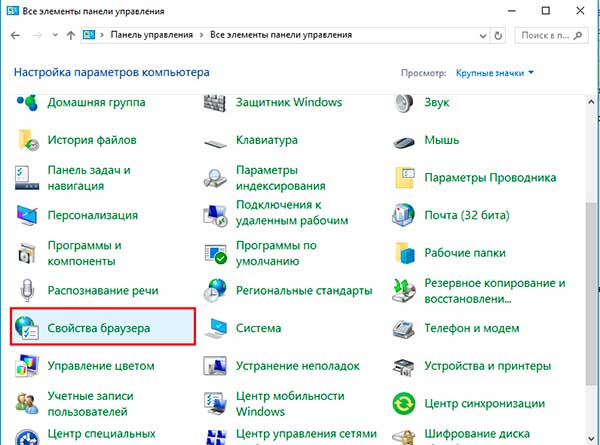
Task: Open the Программы по умолчанию icon
Action: pyautogui.click(x=215, y=254)
